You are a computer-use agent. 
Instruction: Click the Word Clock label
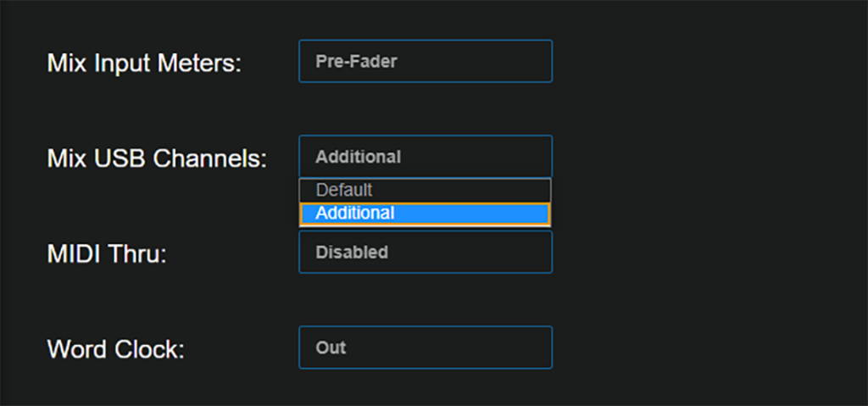(115, 348)
